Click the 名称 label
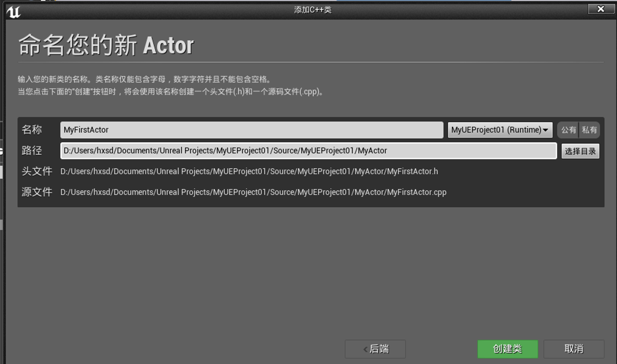 (32, 129)
